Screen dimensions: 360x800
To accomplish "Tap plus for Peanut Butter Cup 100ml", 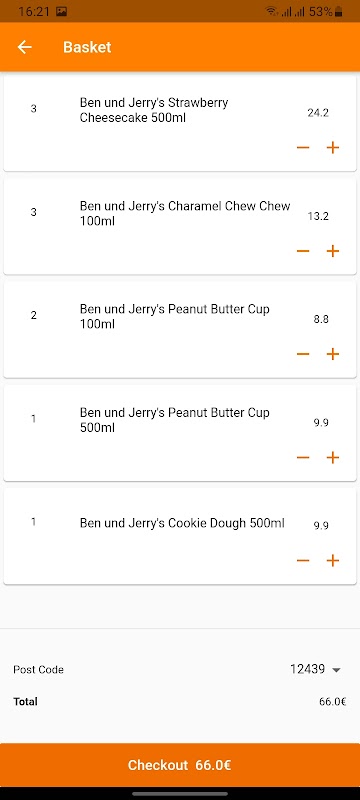I will click(332, 354).
